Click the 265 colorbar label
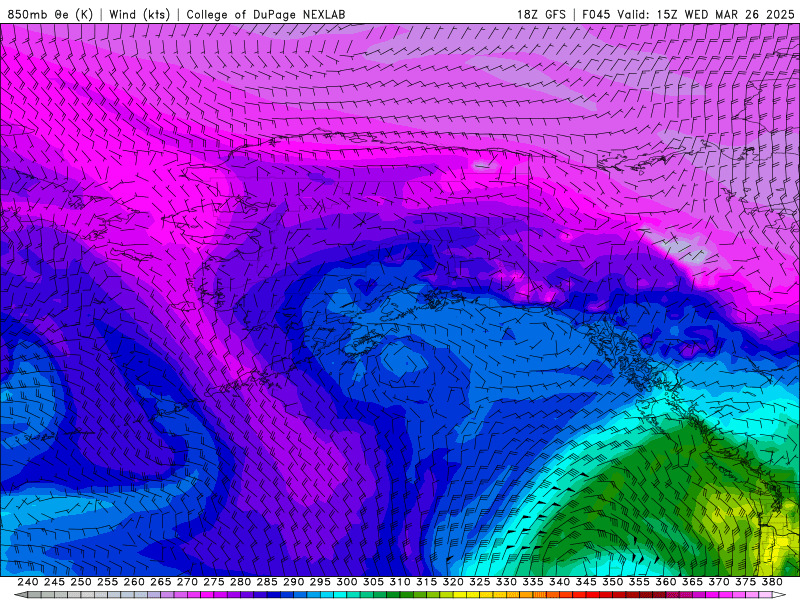The width and height of the screenshot is (800, 600). pos(160,582)
